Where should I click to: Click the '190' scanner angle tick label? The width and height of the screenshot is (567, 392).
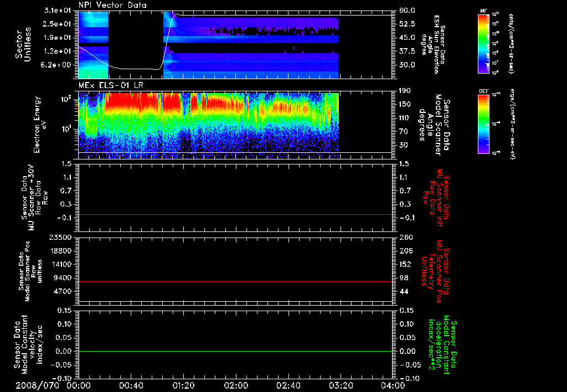(x=406, y=91)
